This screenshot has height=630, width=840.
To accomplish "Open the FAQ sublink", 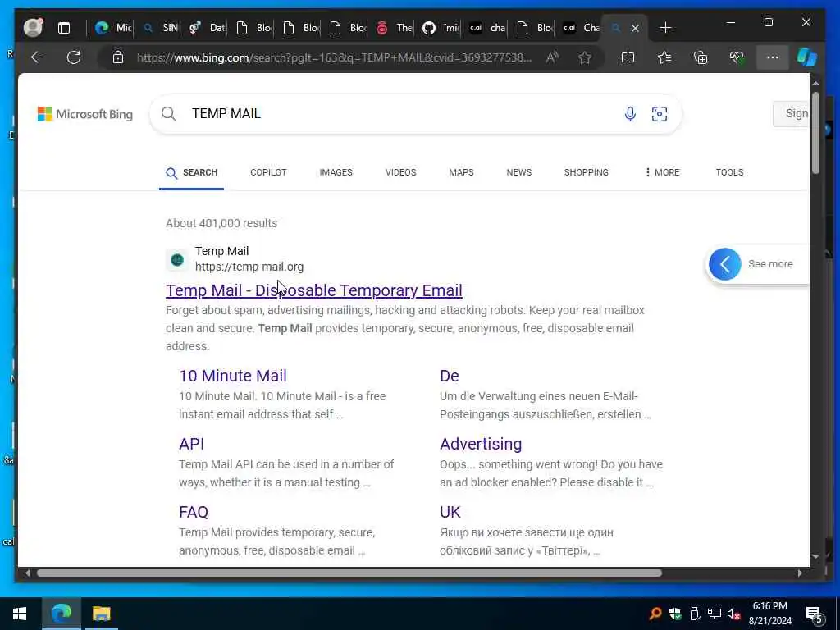I will click(194, 512).
